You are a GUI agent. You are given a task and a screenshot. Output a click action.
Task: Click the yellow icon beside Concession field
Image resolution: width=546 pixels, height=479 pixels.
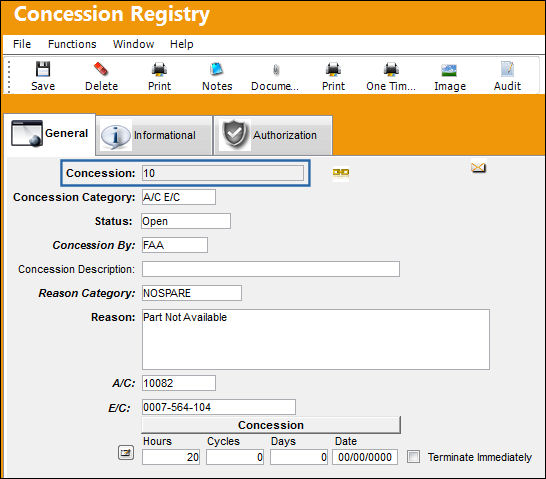[x=341, y=172]
